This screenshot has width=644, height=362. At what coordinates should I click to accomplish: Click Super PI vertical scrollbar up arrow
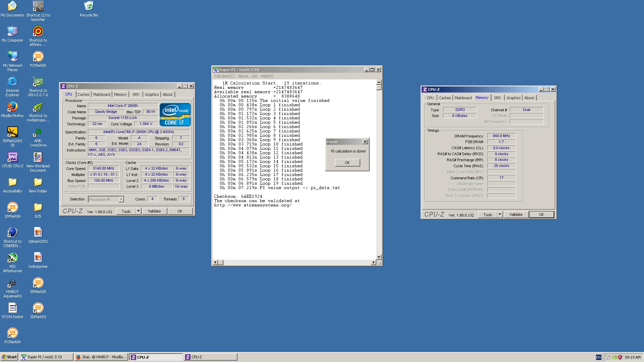point(379,82)
